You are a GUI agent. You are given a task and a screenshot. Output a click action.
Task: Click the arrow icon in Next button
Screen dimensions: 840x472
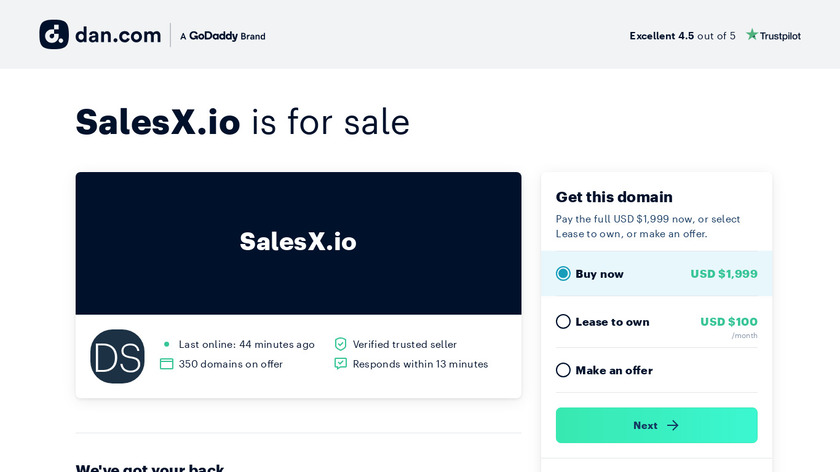click(672, 425)
